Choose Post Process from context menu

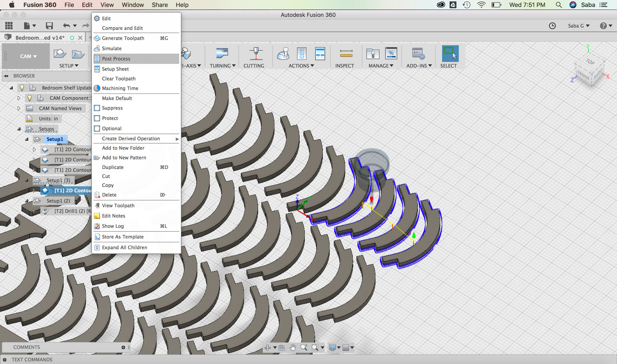[x=116, y=59]
